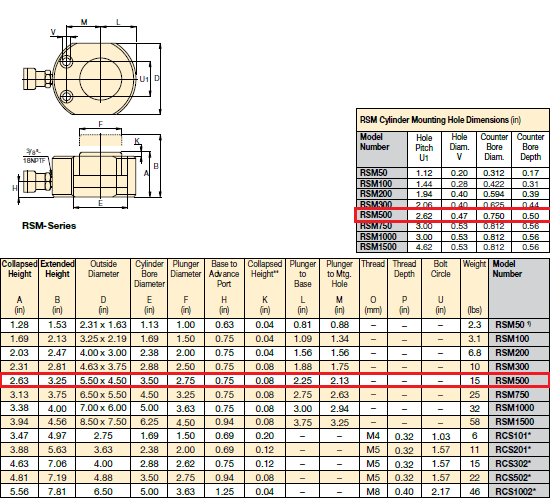Click the Extended Height B column header
The width and height of the screenshot is (550, 499).
(x=57, y=288)
